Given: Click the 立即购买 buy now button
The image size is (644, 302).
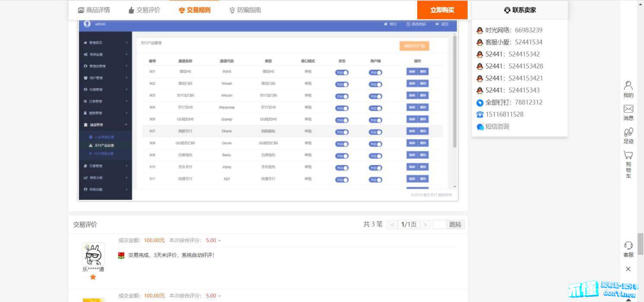Looking at the screenshot, I should 442,10.
